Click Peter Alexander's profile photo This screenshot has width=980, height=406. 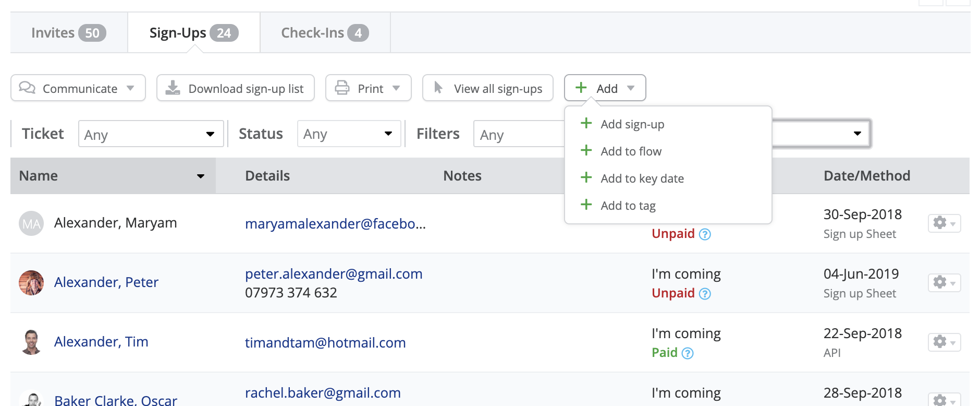click(31, 283)
